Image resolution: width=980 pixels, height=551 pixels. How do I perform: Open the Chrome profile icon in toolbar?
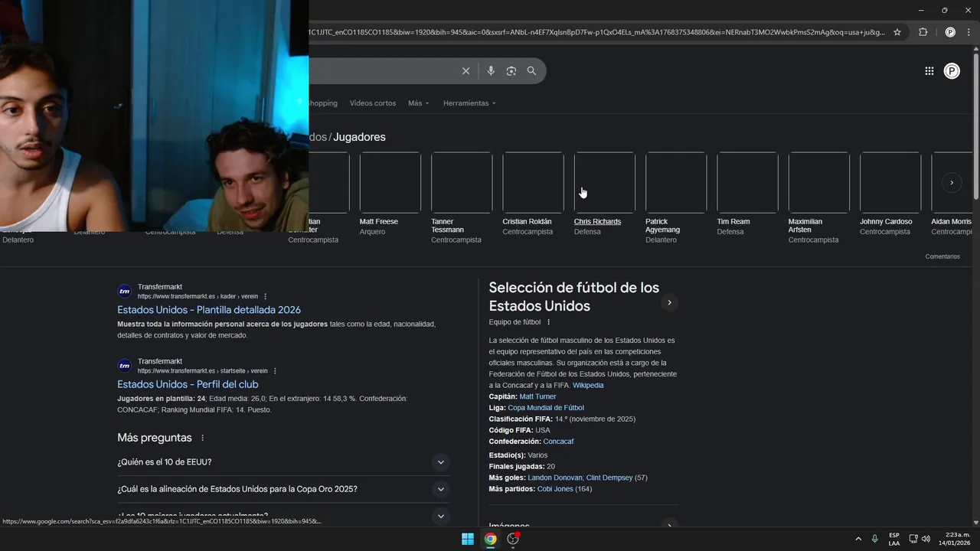(950, 32)
